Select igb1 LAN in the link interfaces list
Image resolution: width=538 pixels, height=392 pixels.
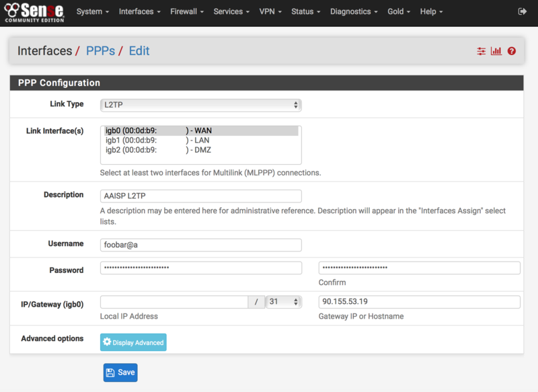159,141
